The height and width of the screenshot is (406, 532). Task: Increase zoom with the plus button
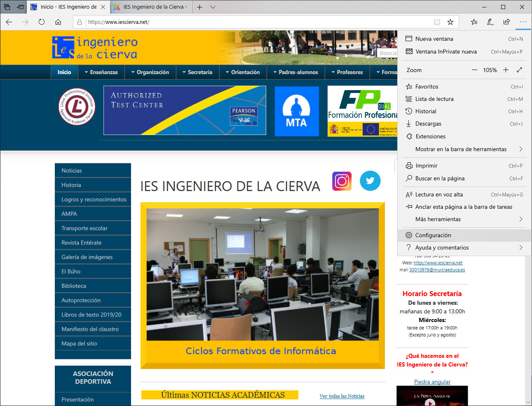(x=506, y=70)
